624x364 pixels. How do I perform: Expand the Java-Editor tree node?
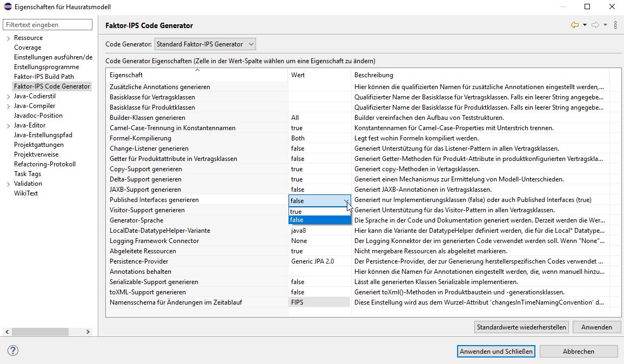[8, 126]
